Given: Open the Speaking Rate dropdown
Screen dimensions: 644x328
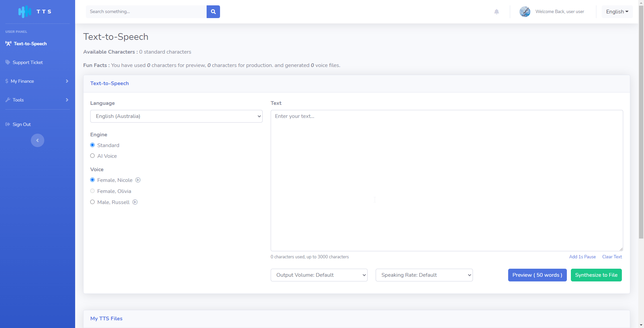Looking at the screenshot, I should pyautogui.click(x=424, y=275).
